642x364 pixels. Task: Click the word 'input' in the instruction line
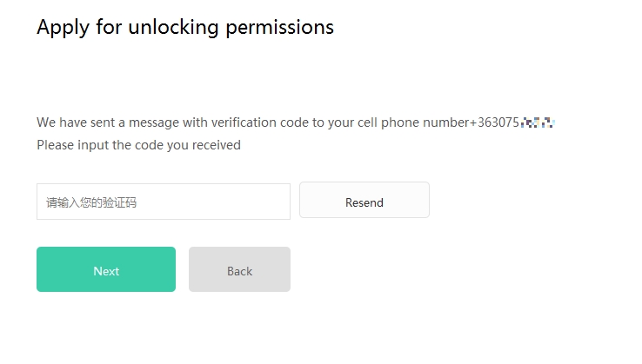click(x=92, y=145)
